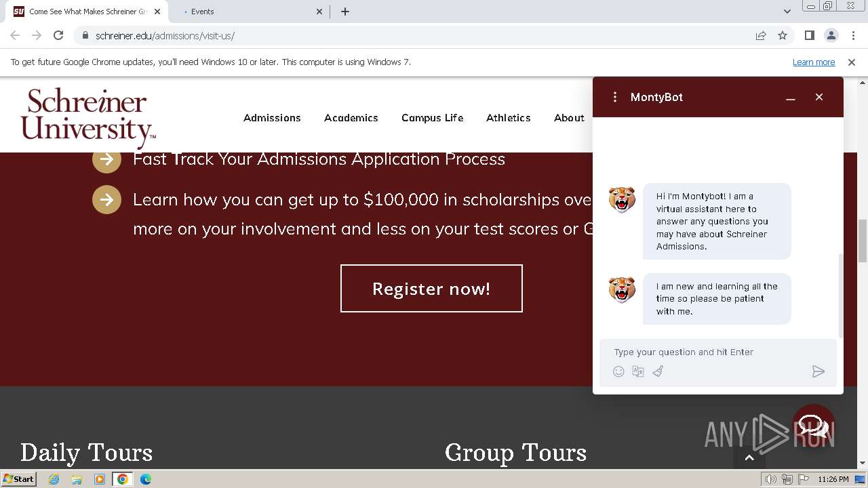Open File Explorer from taskbar

pos(77,479)
